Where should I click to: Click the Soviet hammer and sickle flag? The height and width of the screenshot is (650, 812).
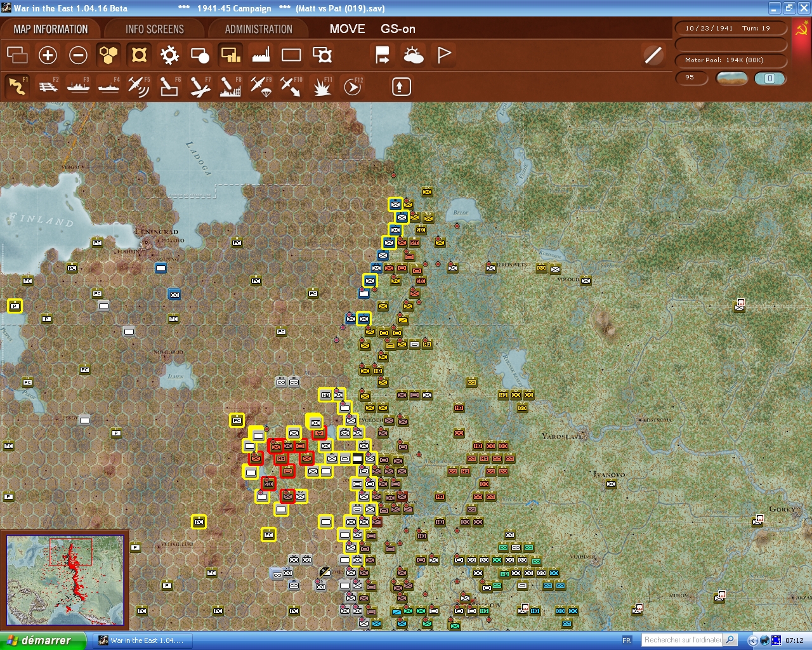click(x=802, y=30)
